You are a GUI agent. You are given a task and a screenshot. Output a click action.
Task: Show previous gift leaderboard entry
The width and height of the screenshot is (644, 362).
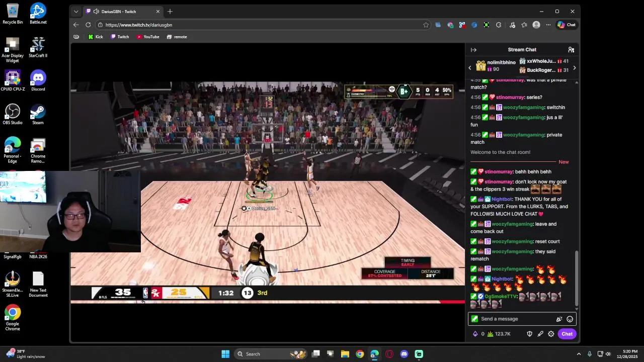tap(470, 67)
